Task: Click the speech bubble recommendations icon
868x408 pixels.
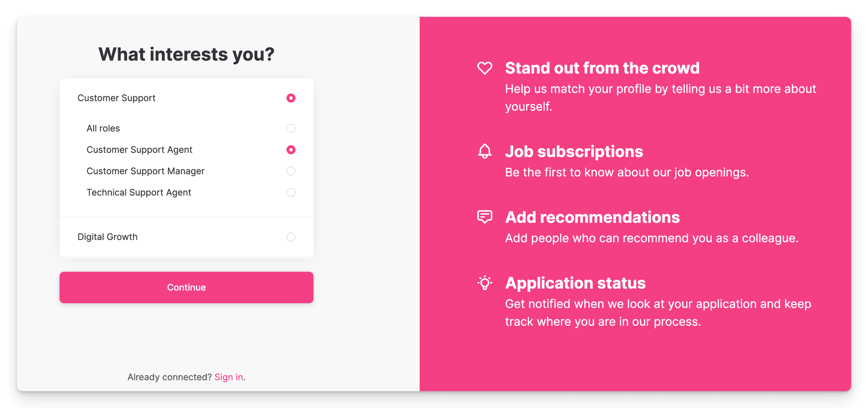Action: (x=484, y=217)
